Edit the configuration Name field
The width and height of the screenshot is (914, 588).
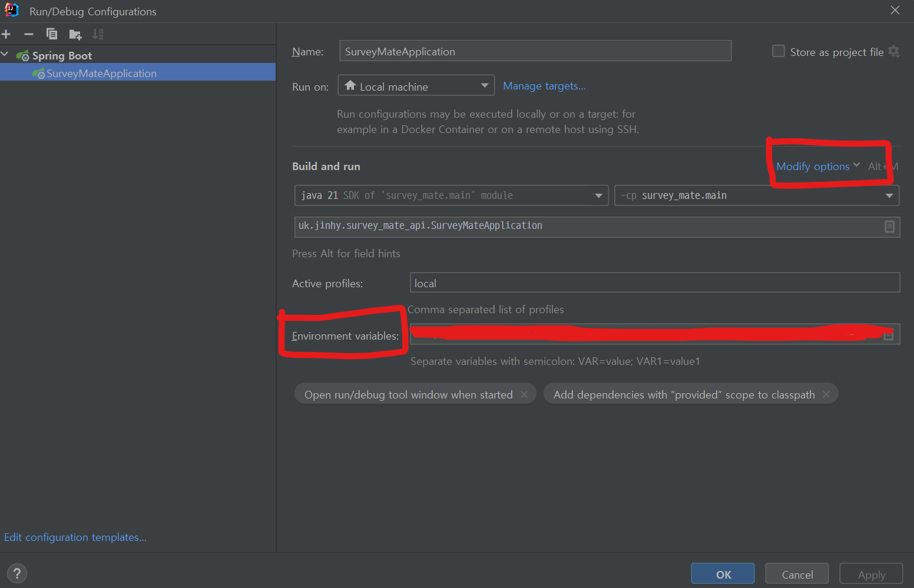pos(535,51)
